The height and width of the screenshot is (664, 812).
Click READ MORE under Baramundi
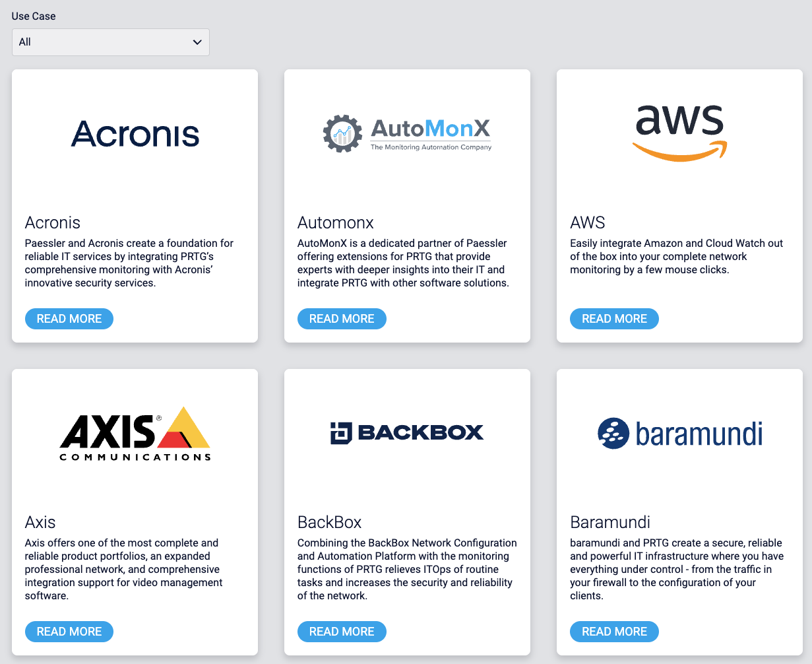(614, 632)
